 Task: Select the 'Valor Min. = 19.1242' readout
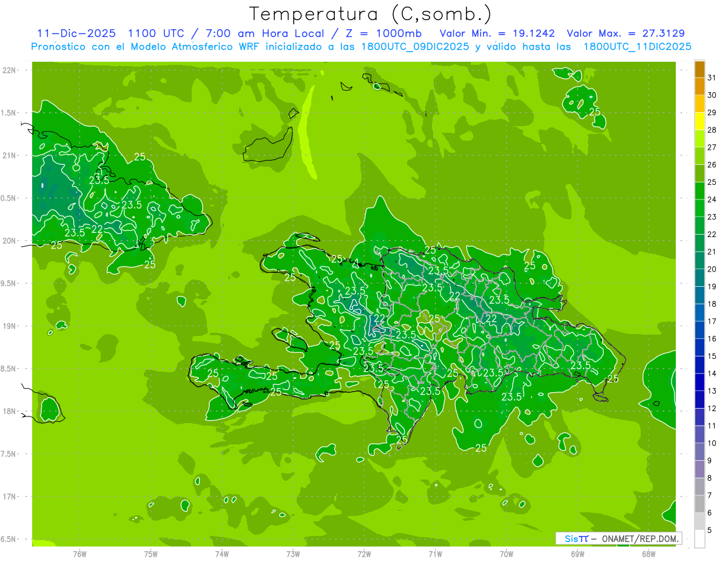tap(497, 33)
